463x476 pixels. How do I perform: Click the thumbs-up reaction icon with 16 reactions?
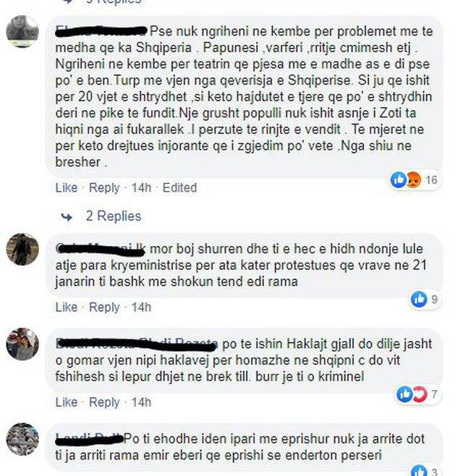pyautogui.click(x=398, y=179)
